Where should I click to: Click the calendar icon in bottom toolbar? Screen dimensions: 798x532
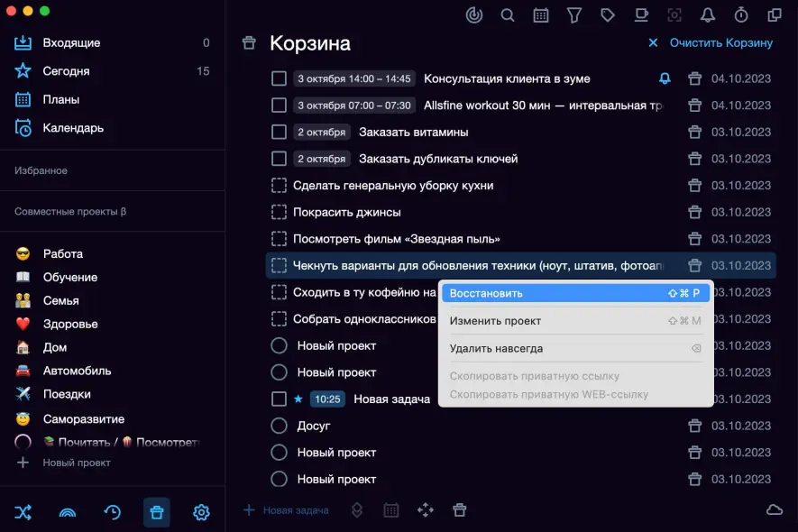390,510
